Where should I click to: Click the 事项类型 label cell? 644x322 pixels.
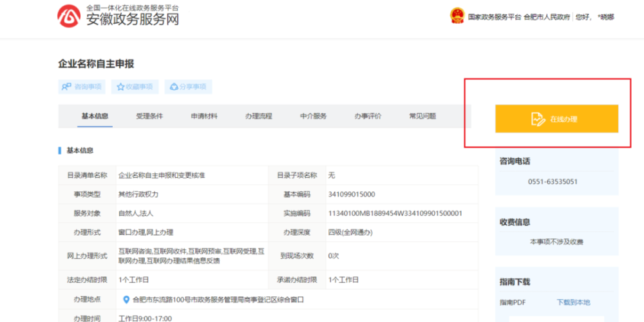coord(87,194)
